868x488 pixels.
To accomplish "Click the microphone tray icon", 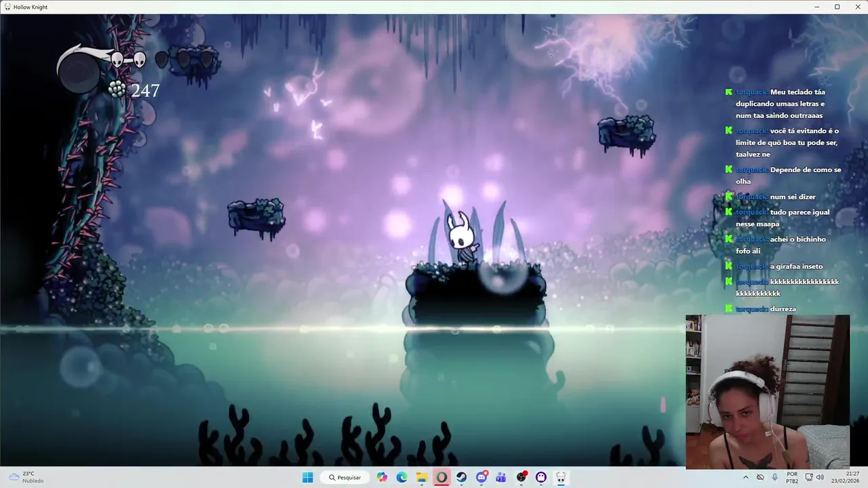I will click(x=774, y=477).
